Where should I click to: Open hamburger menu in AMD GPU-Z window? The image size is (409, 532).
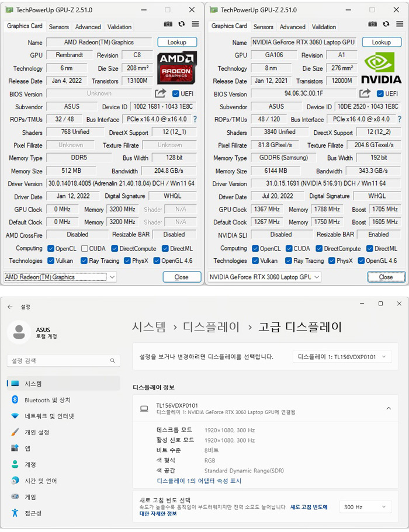pyautogui.click(x=195, y=24)
